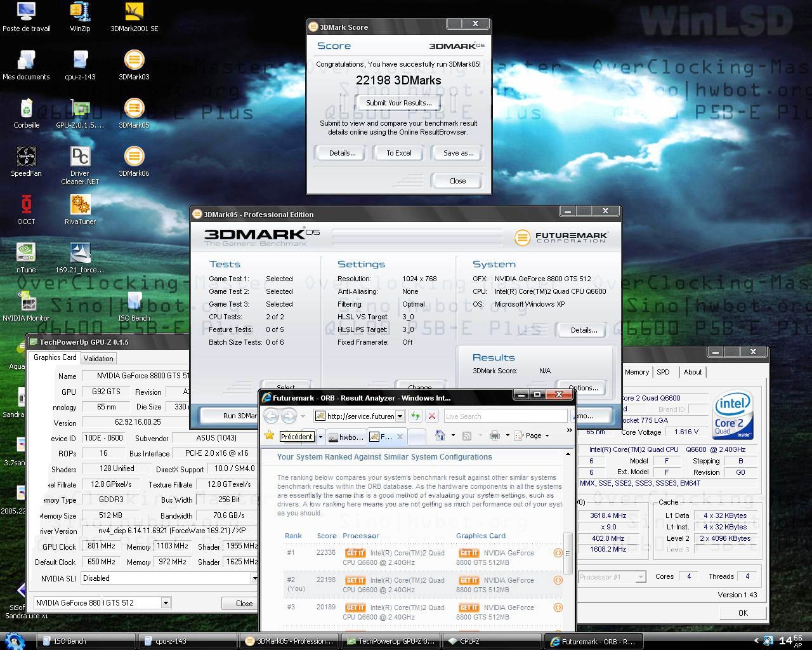Click the browser Back arrow button
Viewport: 812px width, 650px height.
coord(272,416)
